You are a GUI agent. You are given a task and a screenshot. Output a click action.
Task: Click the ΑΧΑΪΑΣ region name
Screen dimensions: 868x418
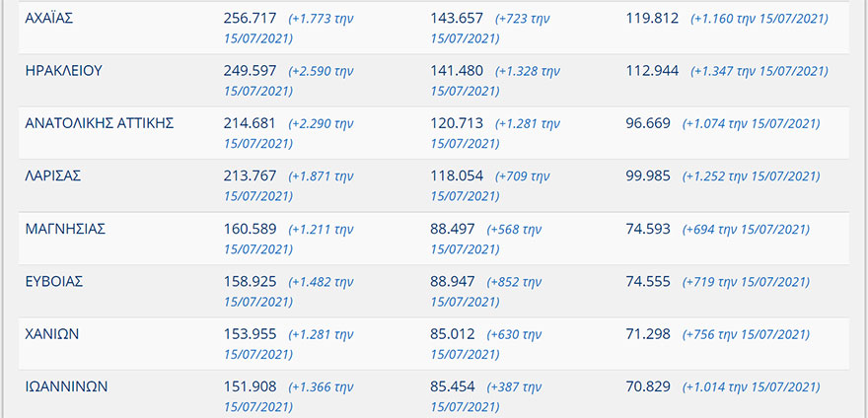pos(49,18)
